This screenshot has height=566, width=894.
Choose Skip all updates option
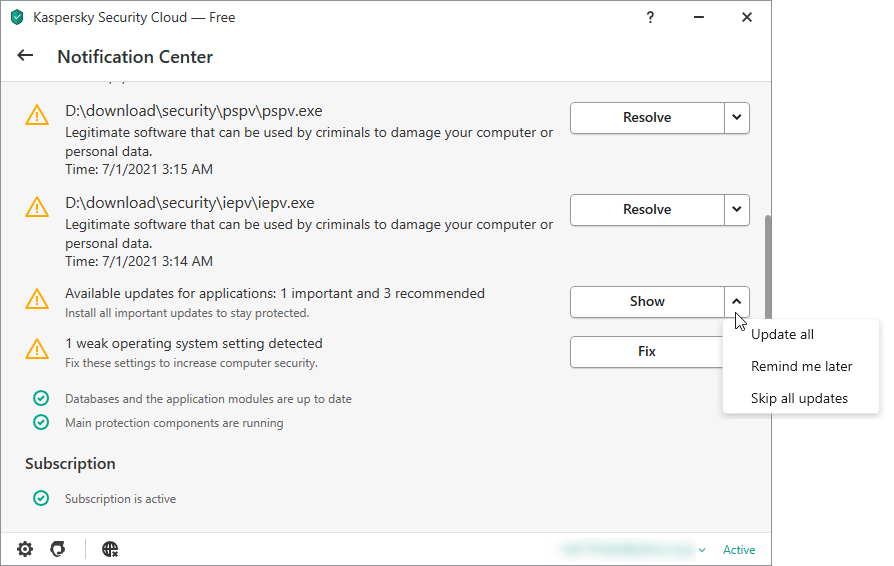tap(800, 398)
